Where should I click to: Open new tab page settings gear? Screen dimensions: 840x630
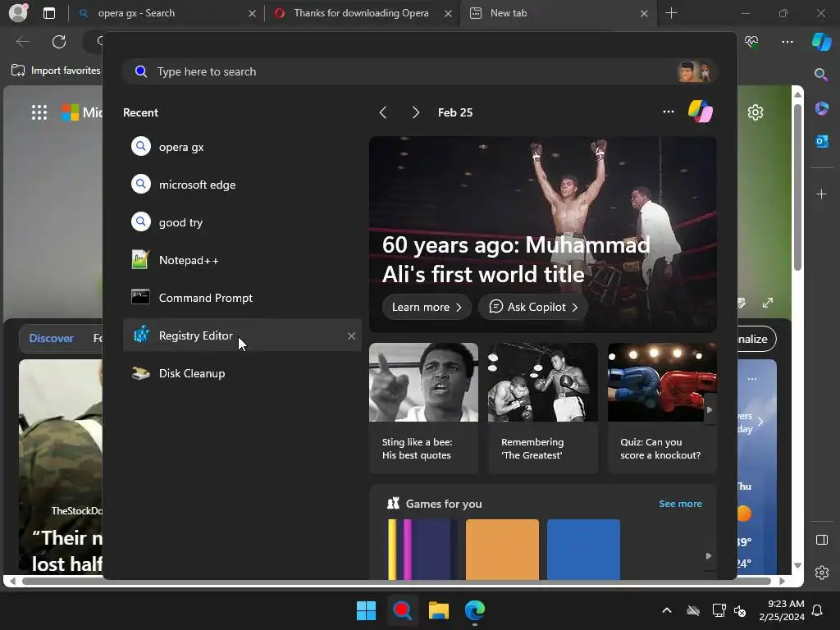click(x=756, y=112)
